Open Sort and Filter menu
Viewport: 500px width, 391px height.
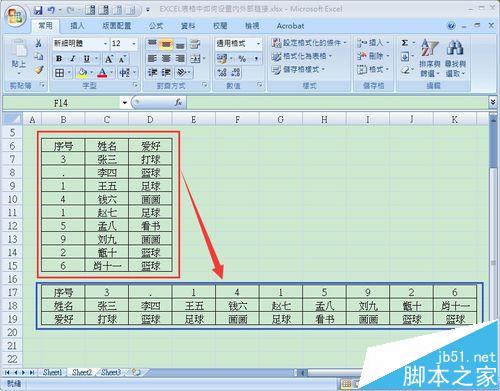pyautogui.click(x=429, y=57)
